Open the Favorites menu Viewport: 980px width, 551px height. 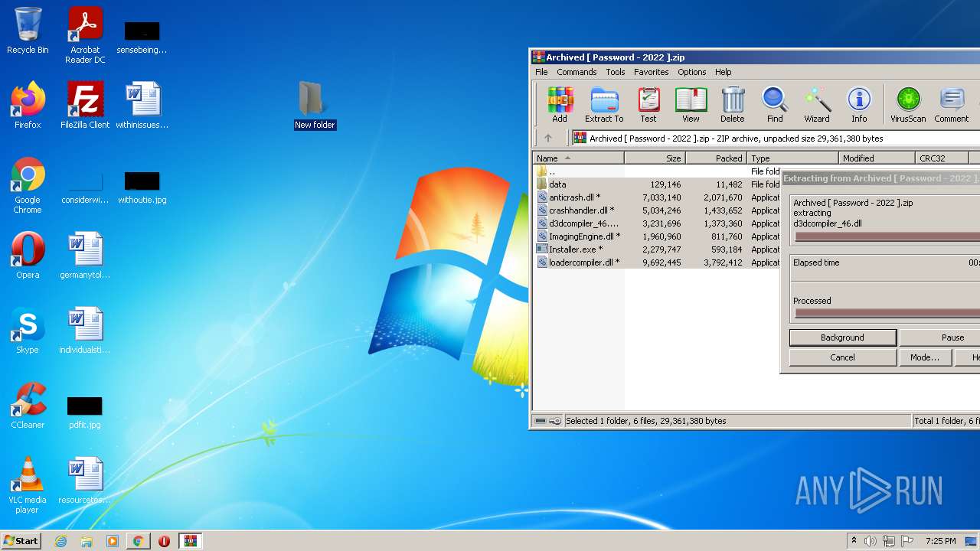tap(651, 72)
